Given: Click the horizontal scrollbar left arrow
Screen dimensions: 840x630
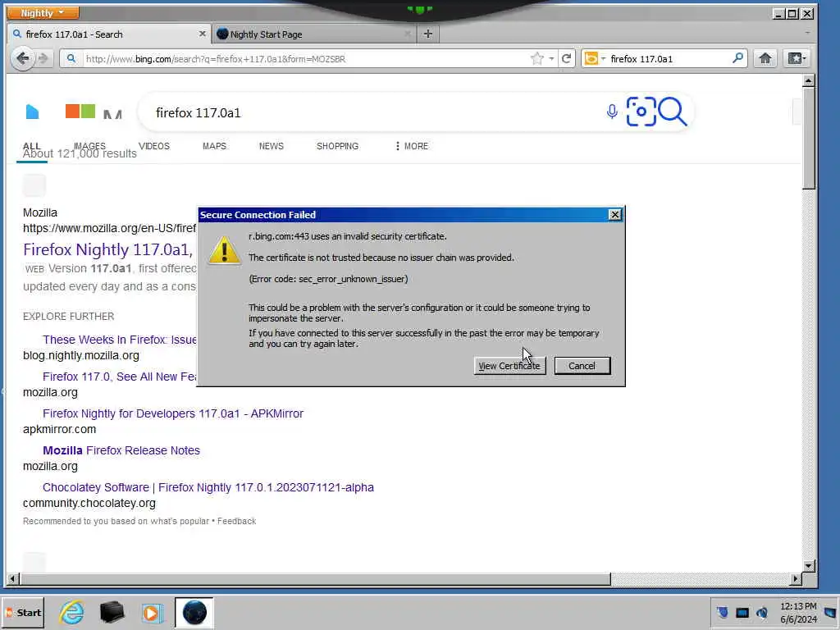Looking at the screenshot, I should 13,578.
